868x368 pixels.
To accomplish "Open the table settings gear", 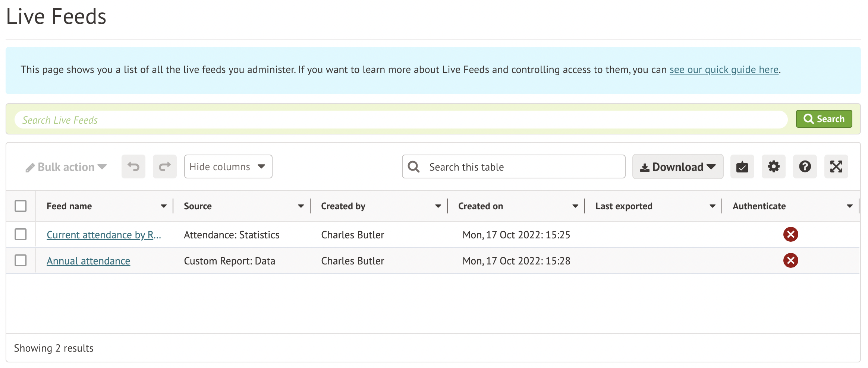I will pos(773,166).
